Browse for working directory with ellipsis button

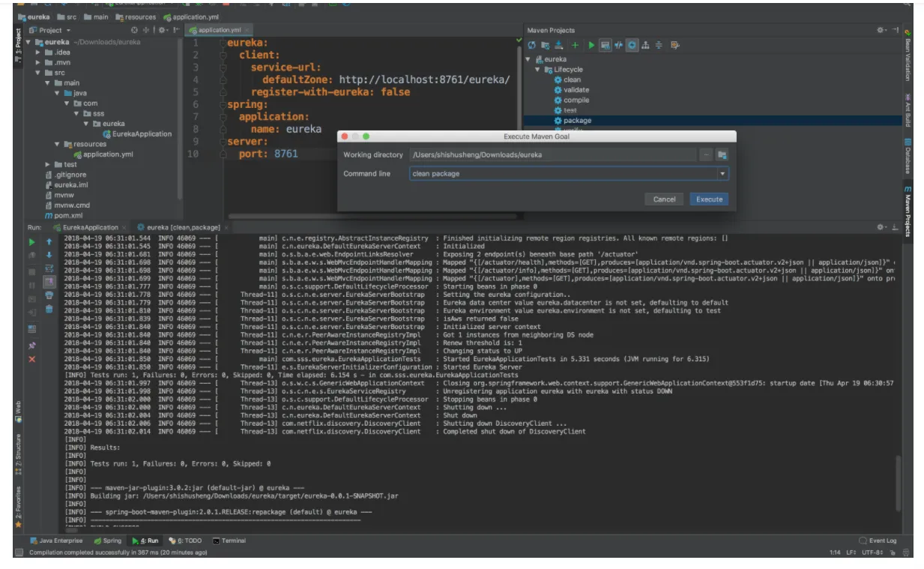coord(706,154)
